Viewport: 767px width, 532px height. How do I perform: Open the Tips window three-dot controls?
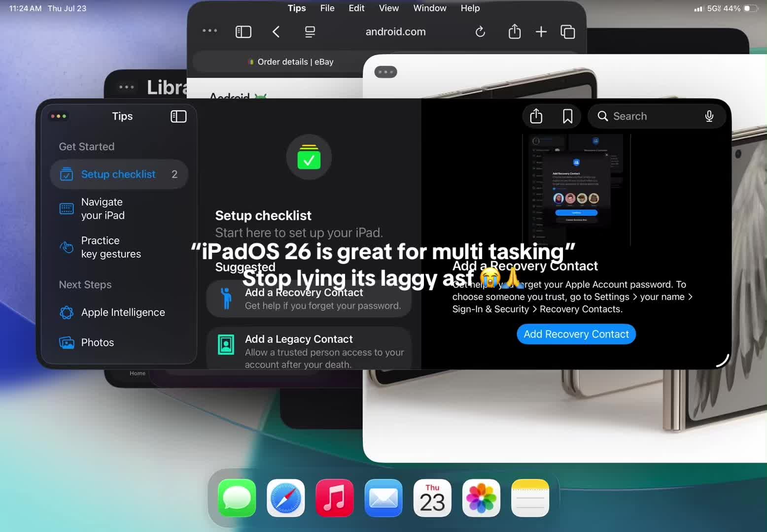pos(58,116)
